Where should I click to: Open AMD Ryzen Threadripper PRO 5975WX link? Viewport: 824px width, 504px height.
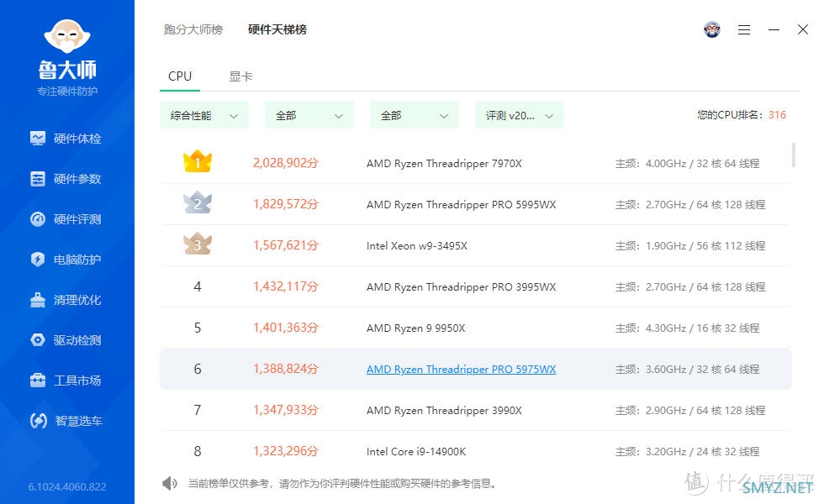[462, 369]
